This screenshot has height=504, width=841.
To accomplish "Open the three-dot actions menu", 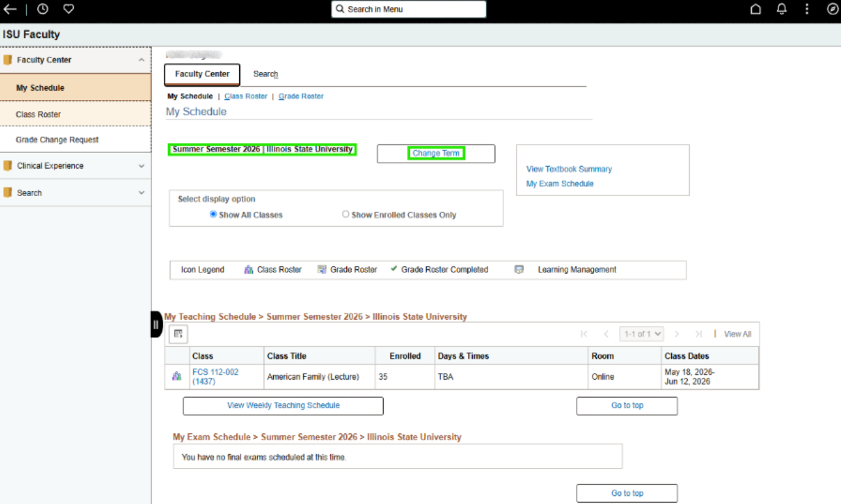I will pyautogui.click(x=807, y=9).
